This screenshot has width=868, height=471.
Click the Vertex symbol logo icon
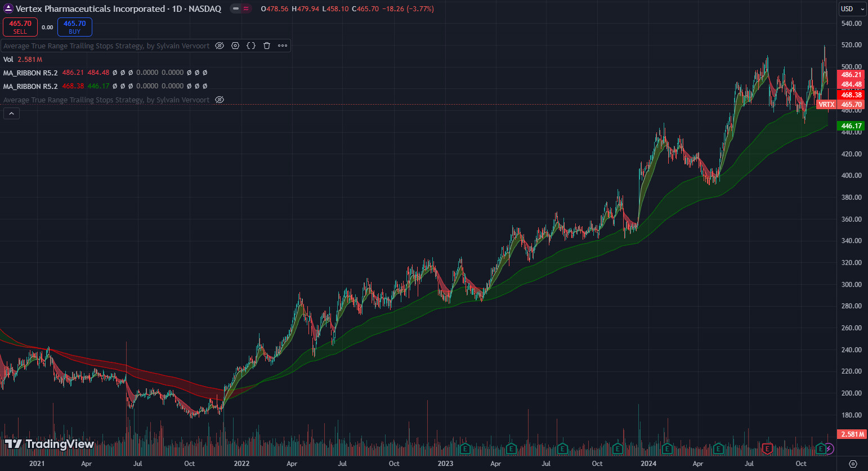pos(8,8)
